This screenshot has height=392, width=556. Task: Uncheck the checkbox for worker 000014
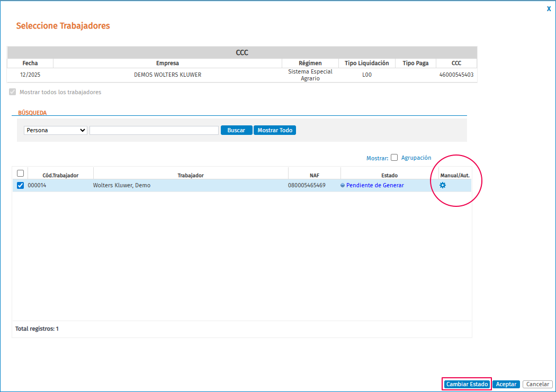point(20,185)
